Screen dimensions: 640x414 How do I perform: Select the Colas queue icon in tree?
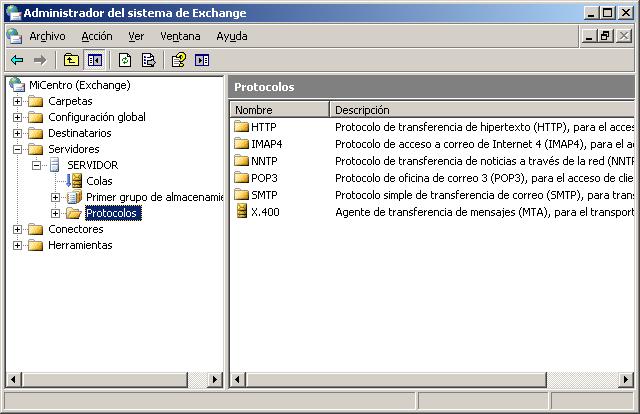(x=74, y=181)
